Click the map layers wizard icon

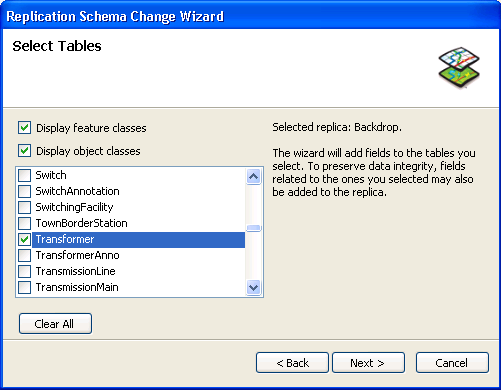[x=459, y=68]
